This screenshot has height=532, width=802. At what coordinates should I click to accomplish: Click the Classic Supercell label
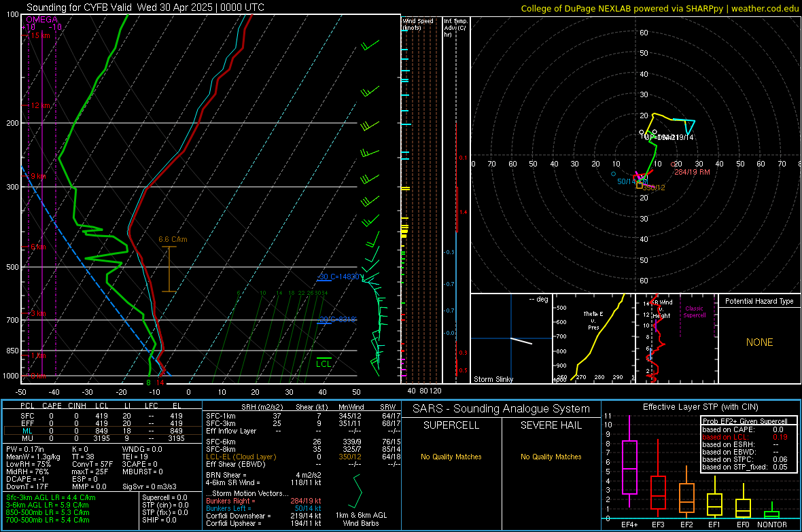pyautogui.click(x=694, y=312)
